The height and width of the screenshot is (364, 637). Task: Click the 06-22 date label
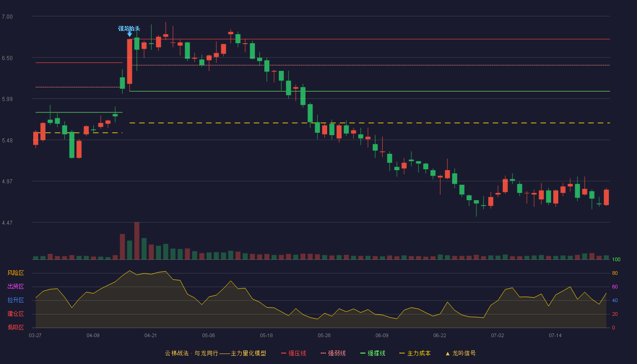[x=440, y=335]
